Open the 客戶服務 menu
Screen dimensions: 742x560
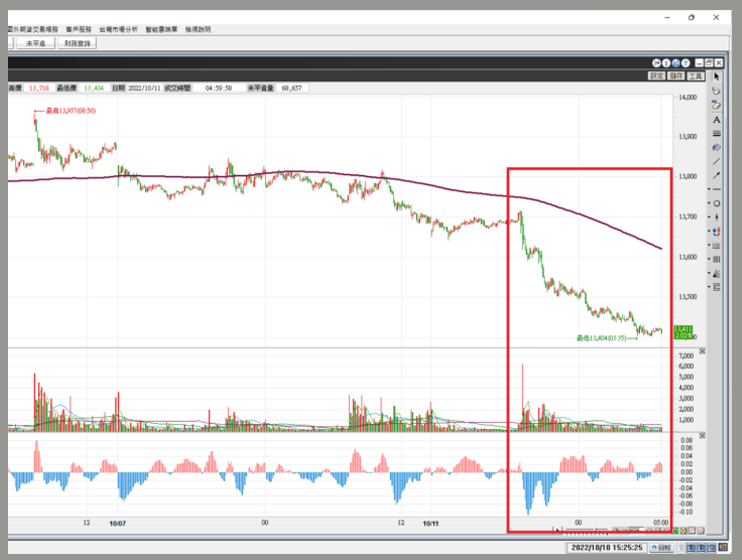pyautogui.click(x=79, y=30)
